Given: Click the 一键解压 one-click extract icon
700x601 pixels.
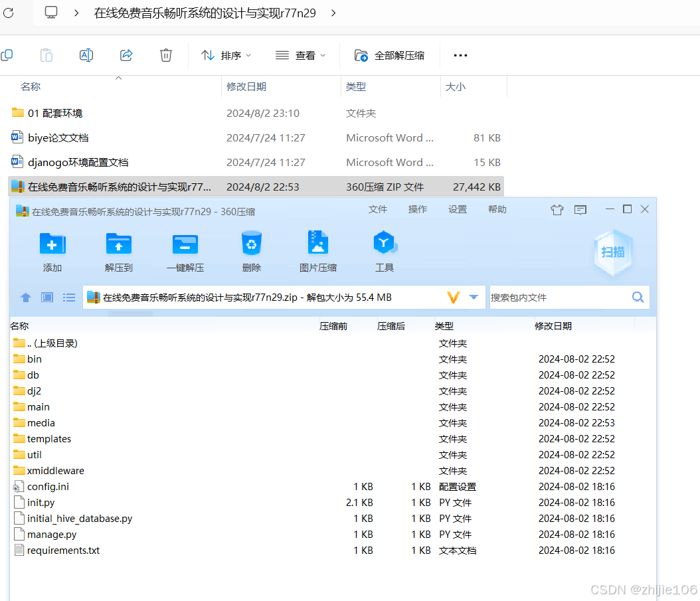Looking at the screenshot, I should (x=185, y=251).
